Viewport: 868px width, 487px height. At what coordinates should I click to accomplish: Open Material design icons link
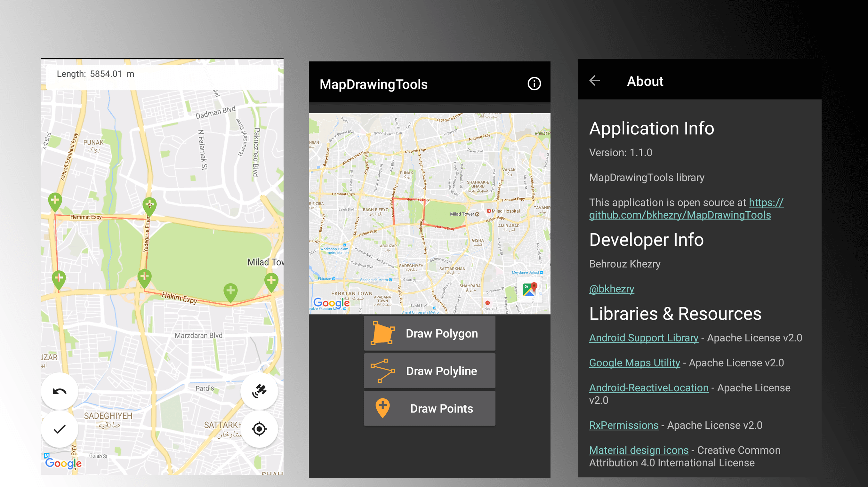pyautogui.click(x=639, y=450)
